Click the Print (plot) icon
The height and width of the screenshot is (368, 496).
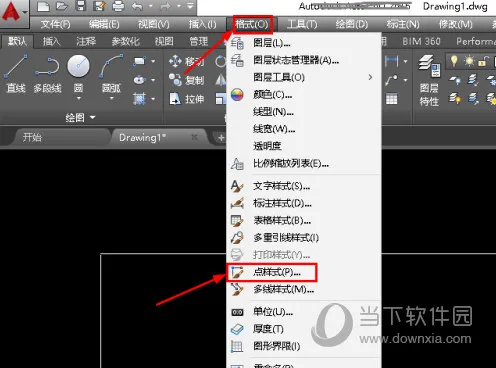click(x=118, y=6)
